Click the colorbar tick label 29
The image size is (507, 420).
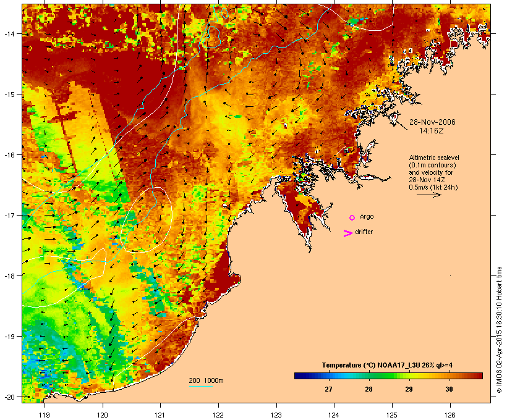tap(409, 389)
